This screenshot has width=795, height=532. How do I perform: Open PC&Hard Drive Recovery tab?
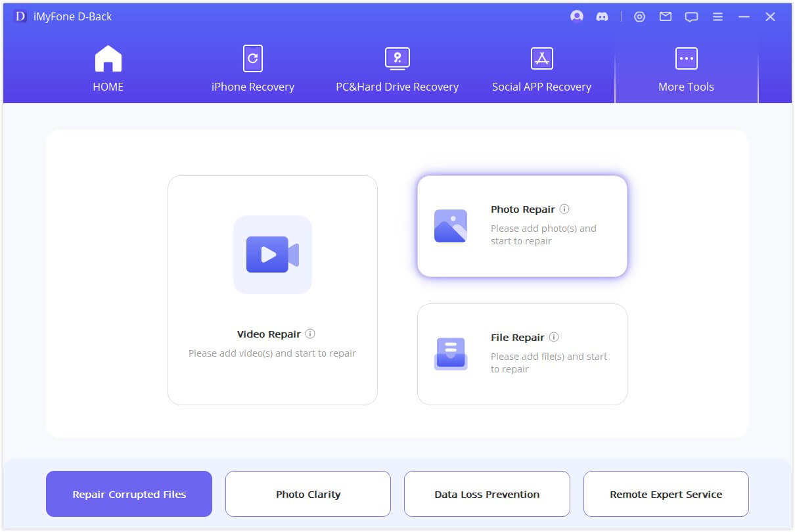397,69
